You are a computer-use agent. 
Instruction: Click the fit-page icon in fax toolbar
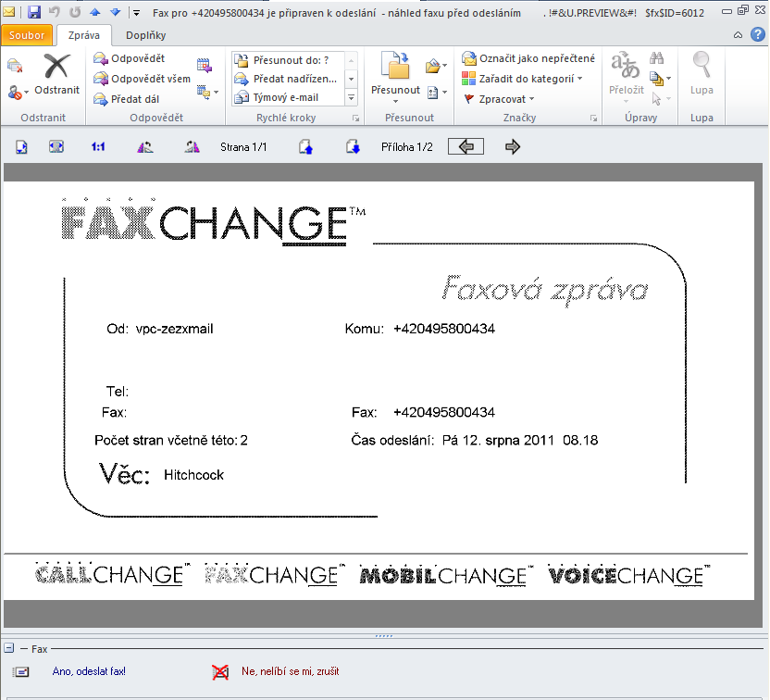pyautogui.click(x=21, y=147)
